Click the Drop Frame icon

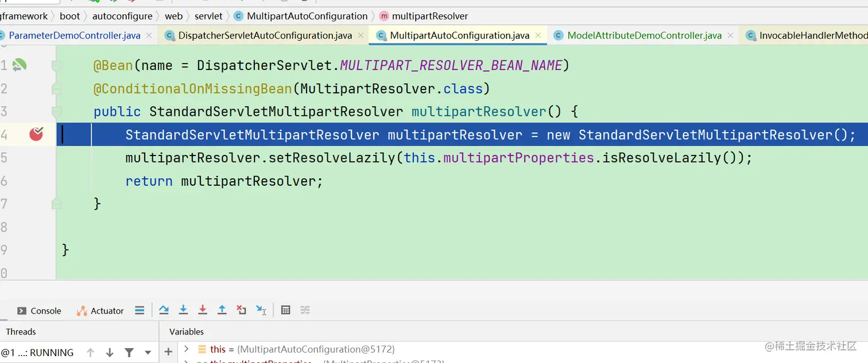(242, 310)
